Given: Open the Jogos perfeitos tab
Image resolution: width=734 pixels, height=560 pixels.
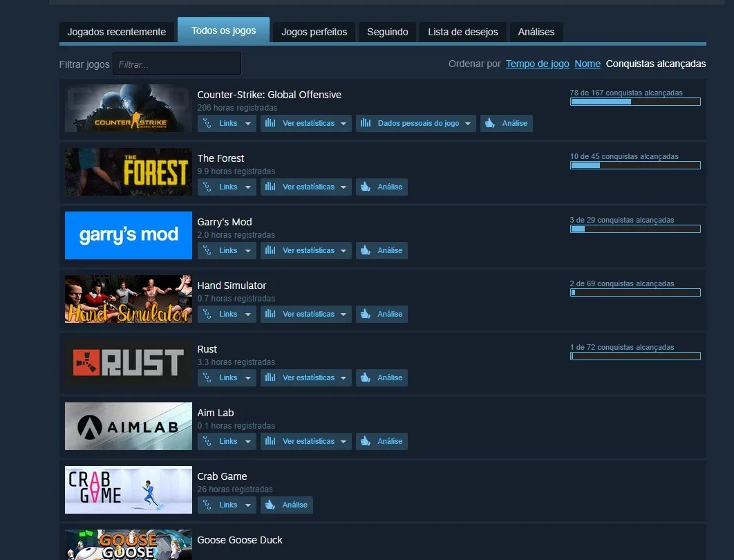Looking at the screenshot, I should point(314,32).
